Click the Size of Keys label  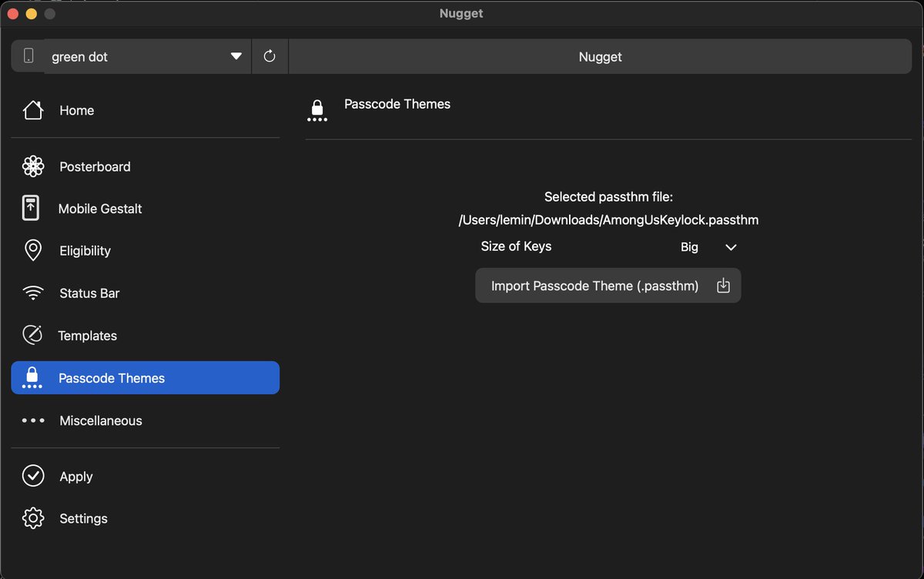(516, 246)
